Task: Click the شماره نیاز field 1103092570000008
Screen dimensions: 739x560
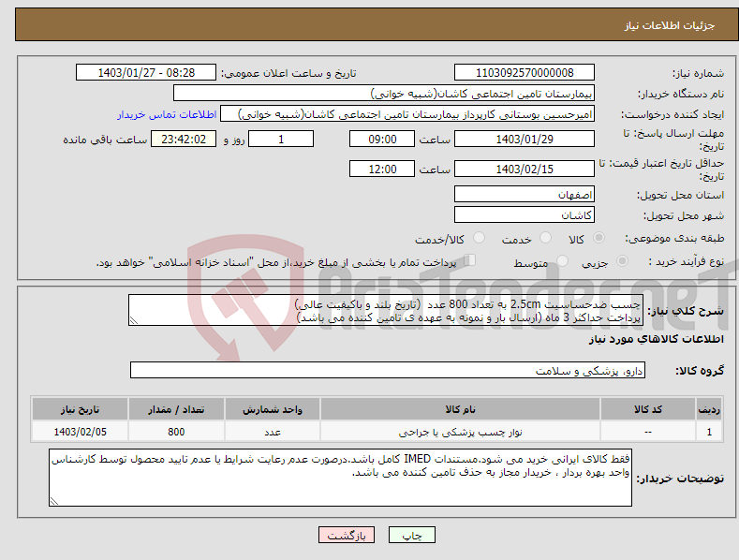Action: pos(525,73)
